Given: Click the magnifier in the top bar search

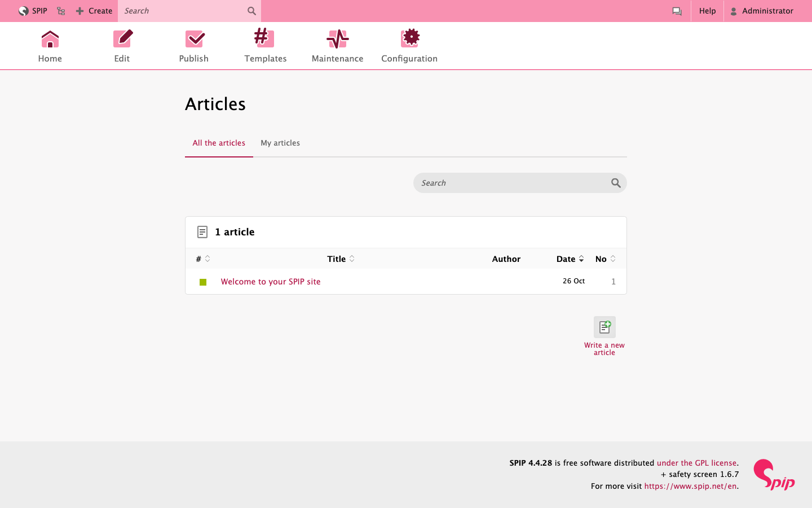Looking at the screenshot, I should pos(251,11).
